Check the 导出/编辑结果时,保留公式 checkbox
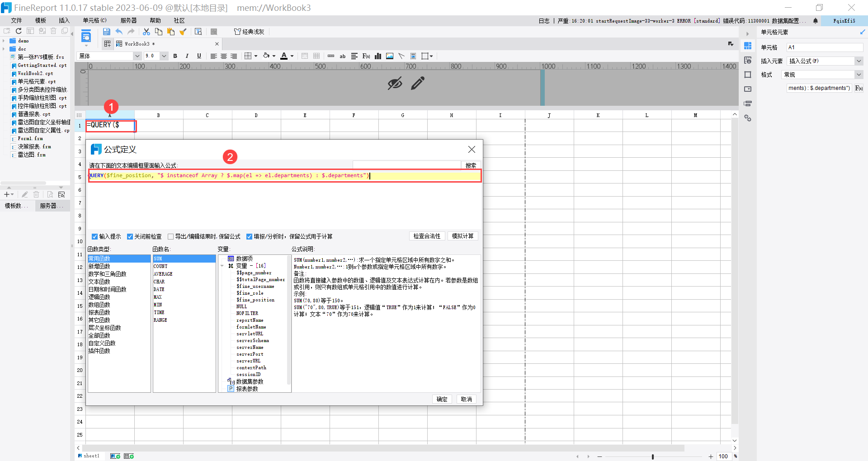868x461 pixels. (170, 236)
